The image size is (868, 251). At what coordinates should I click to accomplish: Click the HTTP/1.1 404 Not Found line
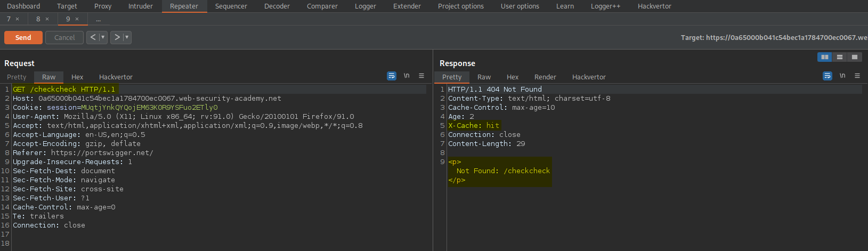[495, 89]
